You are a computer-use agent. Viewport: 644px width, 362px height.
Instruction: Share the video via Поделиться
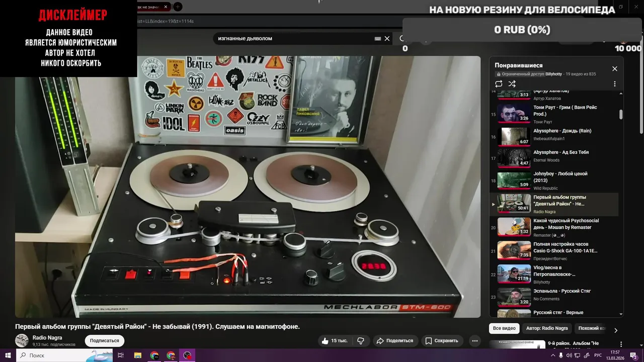(x=395, y=340)
